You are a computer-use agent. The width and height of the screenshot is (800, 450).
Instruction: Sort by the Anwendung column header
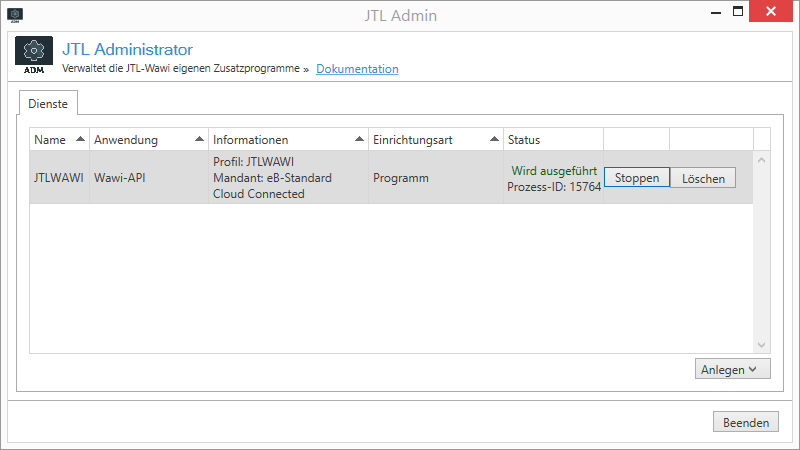148,139
